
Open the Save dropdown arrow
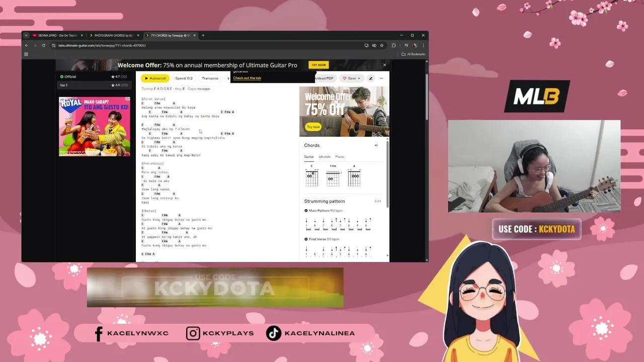pyautogui.click(x=359, y=78)
